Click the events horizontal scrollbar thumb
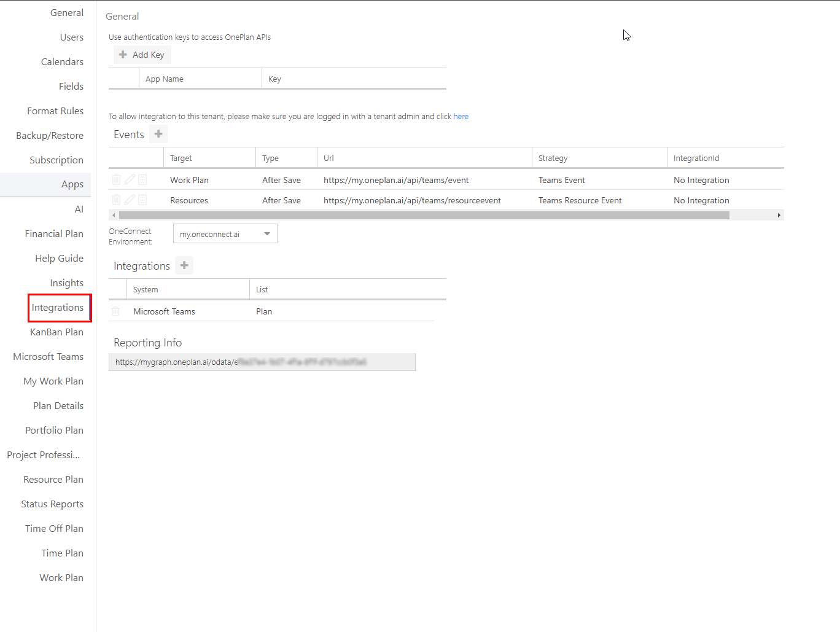840x632 pixels. coord(424,215)
